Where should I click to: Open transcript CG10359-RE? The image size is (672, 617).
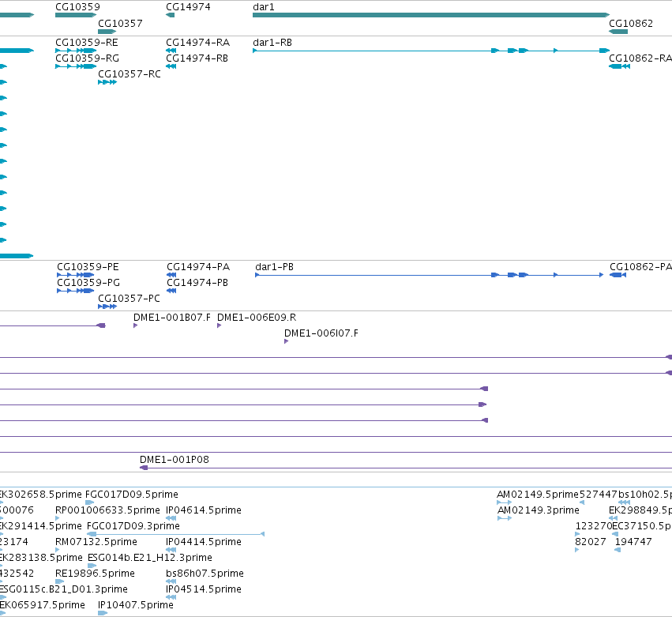click(x=87, y=43)
